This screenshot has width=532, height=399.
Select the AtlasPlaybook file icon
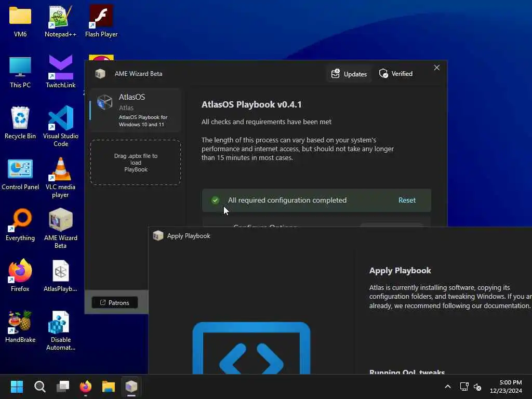click(x=60, y=275)
